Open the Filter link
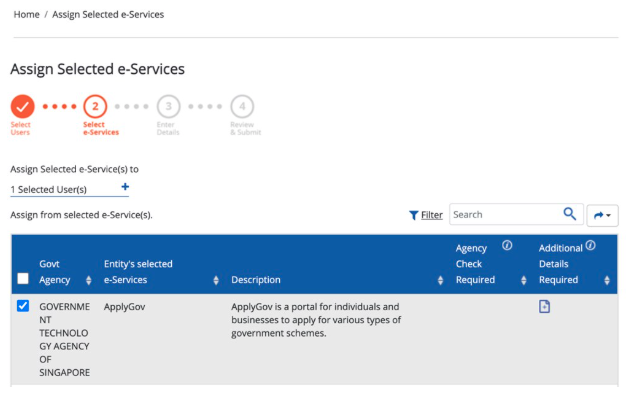Screen dimensions: 632x404 (432, 215)
